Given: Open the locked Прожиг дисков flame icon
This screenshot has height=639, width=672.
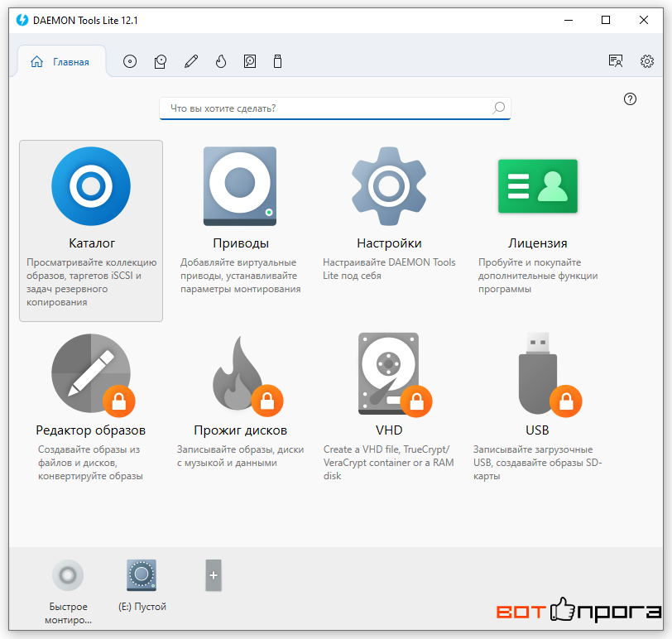Looking at the screenshot, I should pos(247,377).
